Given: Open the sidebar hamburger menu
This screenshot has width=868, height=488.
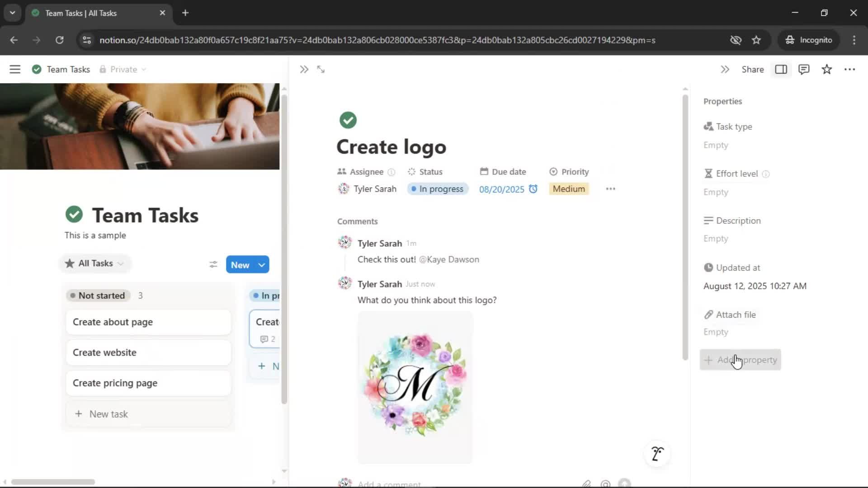Looking at the screenshot, I should [x=15, y=69].
